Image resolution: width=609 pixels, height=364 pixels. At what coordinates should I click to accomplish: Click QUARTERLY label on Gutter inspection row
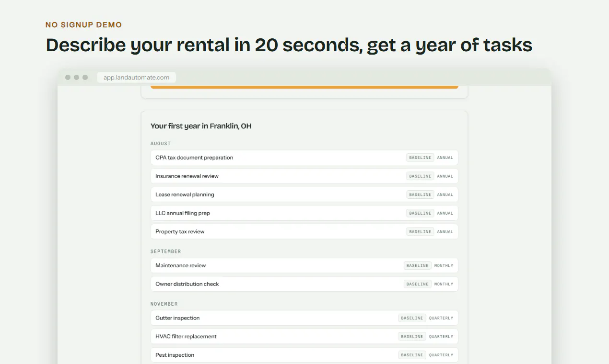441,318
